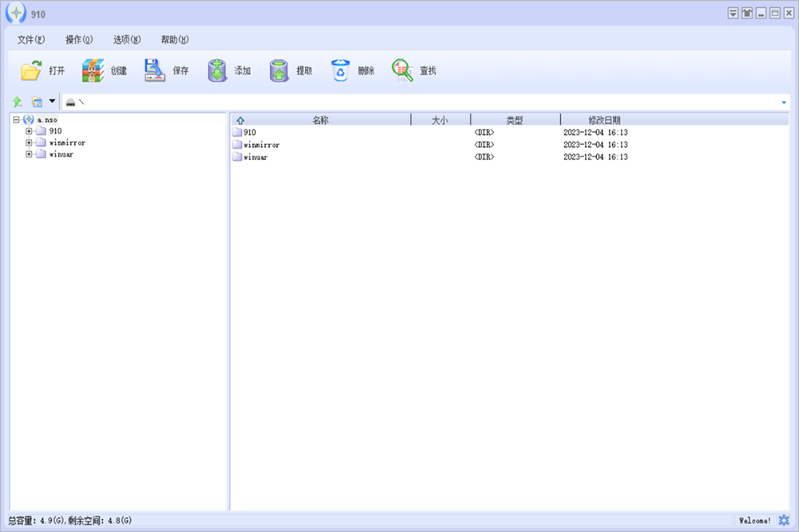Viewport: 799px width, 532px height.
Task: Click the 提取 (Extract) toolbar icon
Action: coord(279,71)
